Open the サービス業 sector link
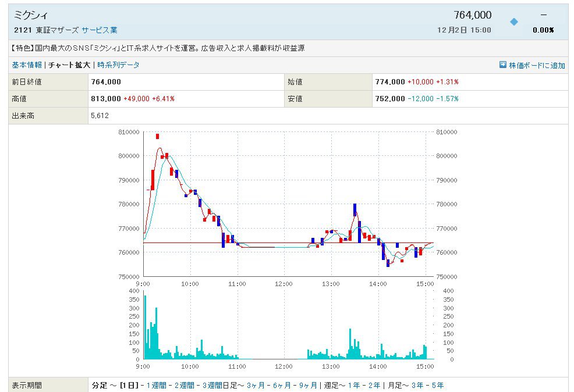 point(99,30)
